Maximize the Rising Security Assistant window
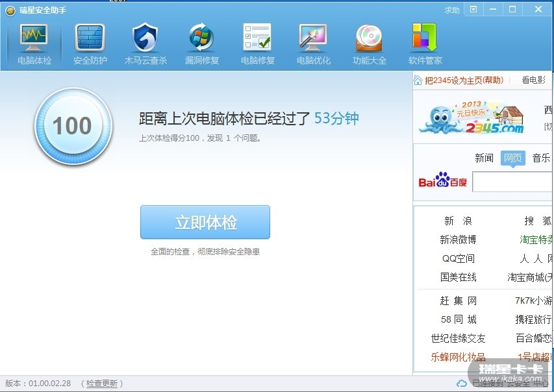Image resolution: width=554 pixels, height=392 pixels. click(x=512, y=9)
